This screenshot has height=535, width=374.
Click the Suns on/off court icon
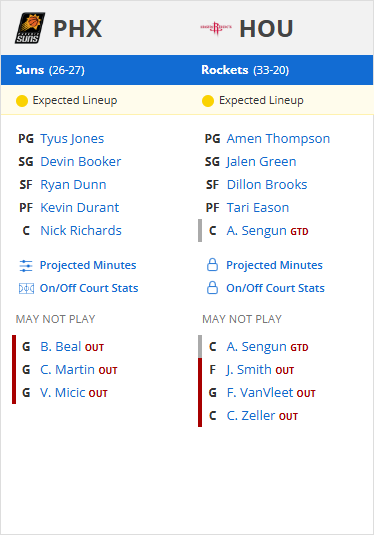26,289
